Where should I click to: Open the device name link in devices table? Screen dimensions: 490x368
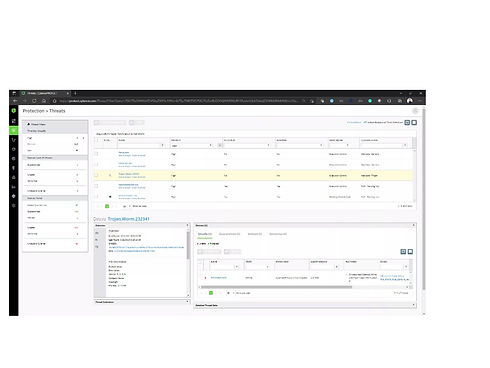click(219, 277)
